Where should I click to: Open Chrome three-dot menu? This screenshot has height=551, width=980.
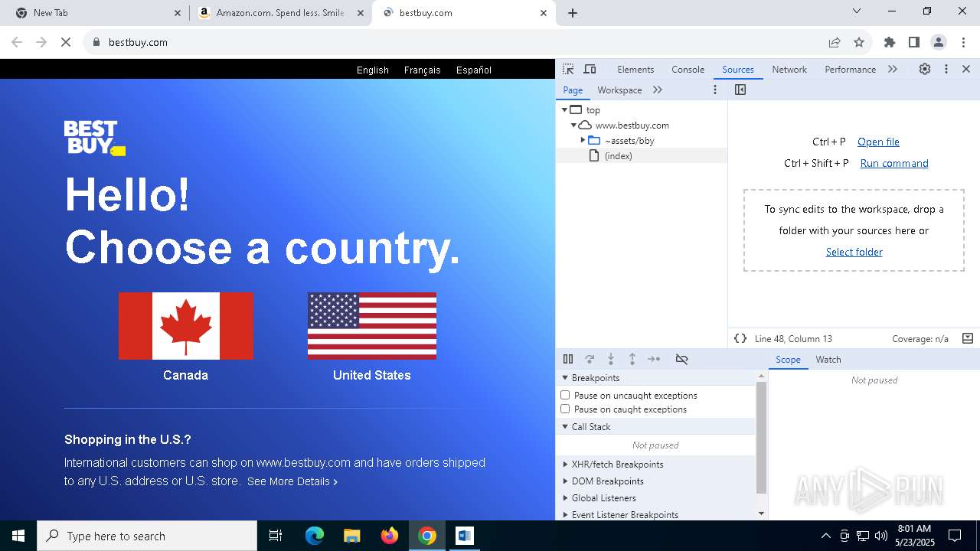coord(963,42)
